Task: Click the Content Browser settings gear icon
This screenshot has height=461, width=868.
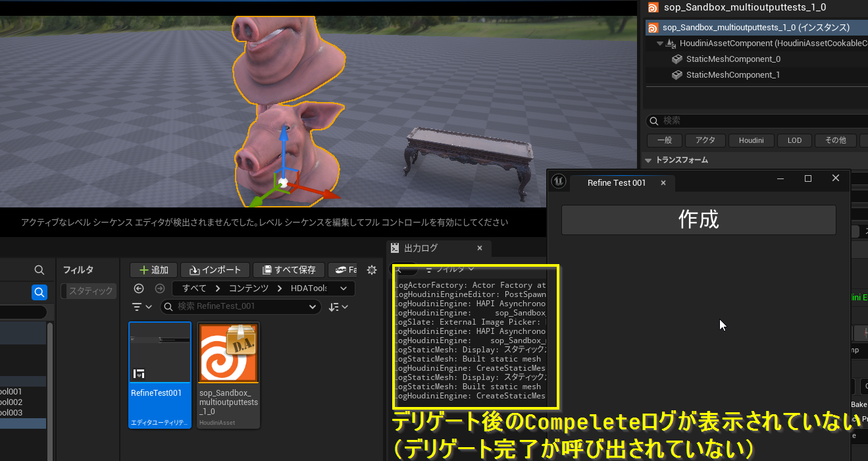Action: (x=372, y=270)
